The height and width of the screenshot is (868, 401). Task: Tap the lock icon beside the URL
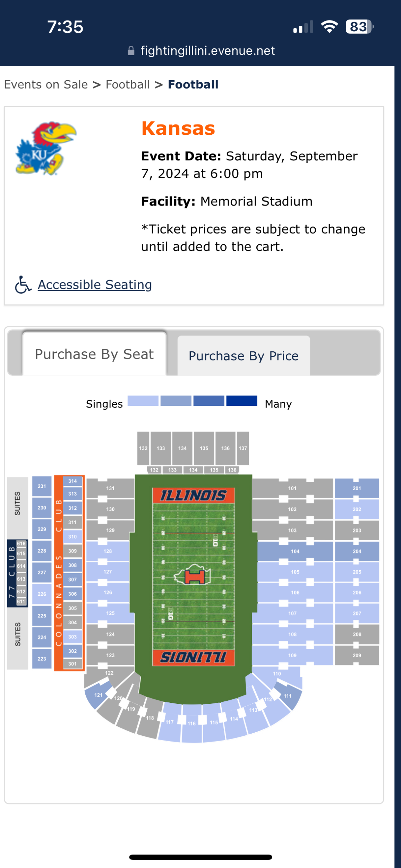point(131,51)
